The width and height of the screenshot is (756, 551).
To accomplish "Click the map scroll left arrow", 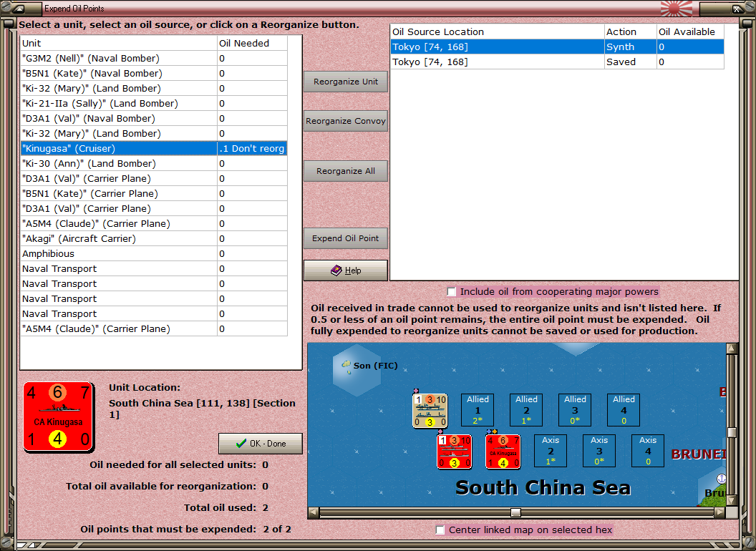I will click(x=314, y=512).
